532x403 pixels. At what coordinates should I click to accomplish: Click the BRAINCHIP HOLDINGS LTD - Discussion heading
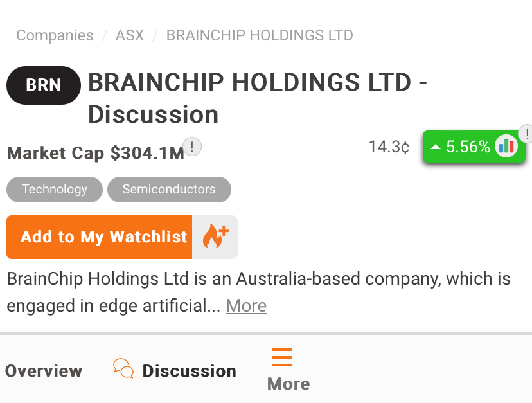click(257, 98)
